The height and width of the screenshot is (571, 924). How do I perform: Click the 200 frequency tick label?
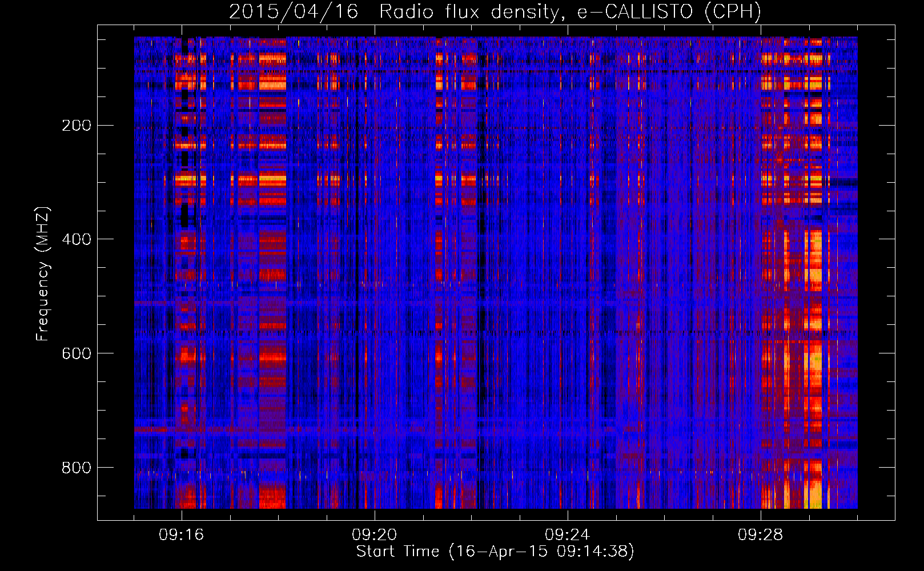[x=77, y=126]
